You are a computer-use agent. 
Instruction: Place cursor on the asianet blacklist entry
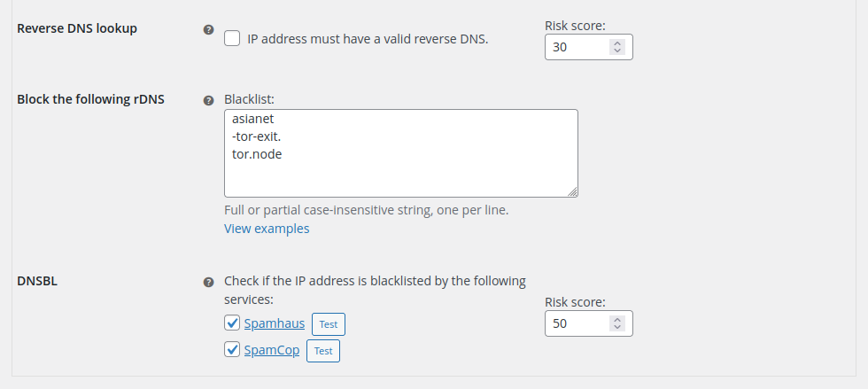pos(253,119)
